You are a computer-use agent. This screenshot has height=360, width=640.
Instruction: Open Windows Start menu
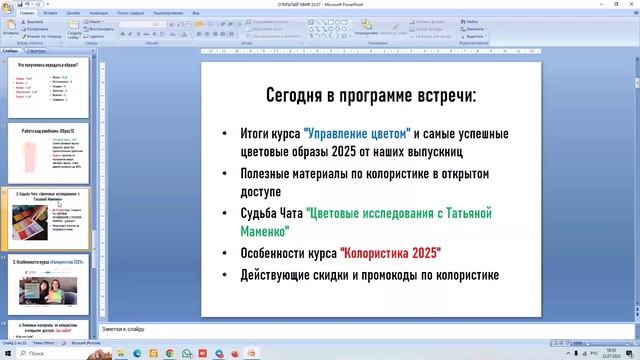8,353
